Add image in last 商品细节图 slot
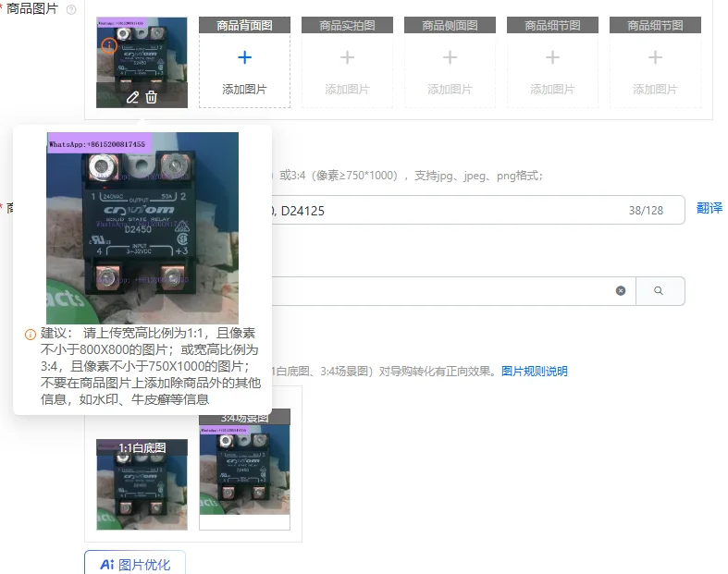728x574 pixels. [x=655, y=62]
